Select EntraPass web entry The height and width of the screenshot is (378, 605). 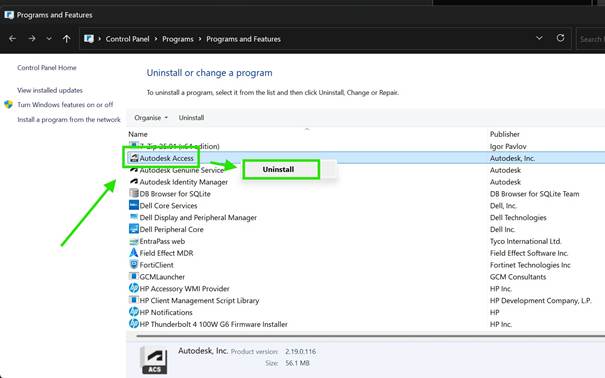click(162, 241)
